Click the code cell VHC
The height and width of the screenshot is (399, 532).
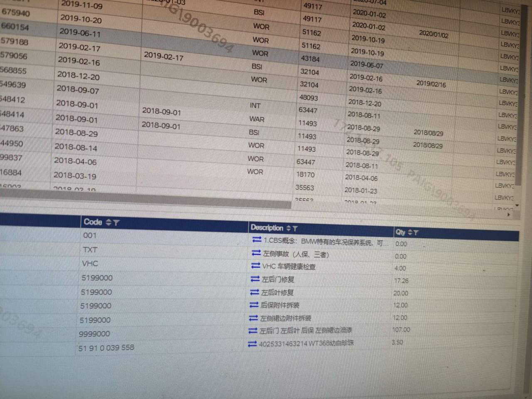tap(90, 264)
